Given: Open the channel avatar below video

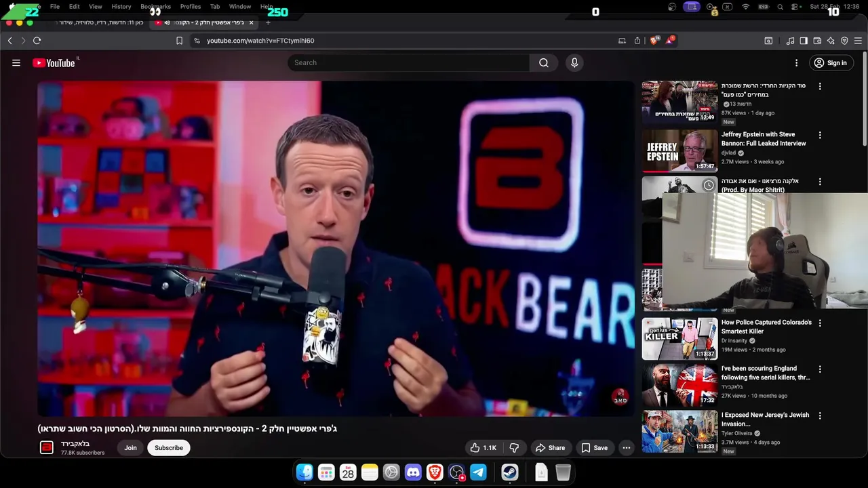Looking at the screenshot, I should coord(47,447).
